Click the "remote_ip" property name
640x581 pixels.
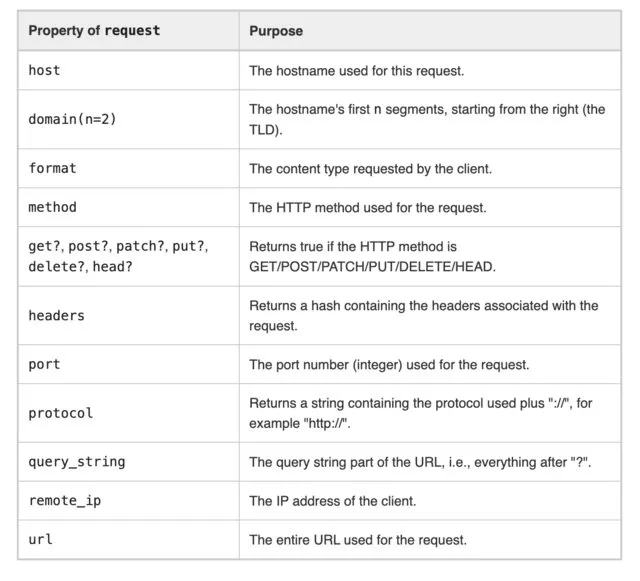[x=64, y=501]
